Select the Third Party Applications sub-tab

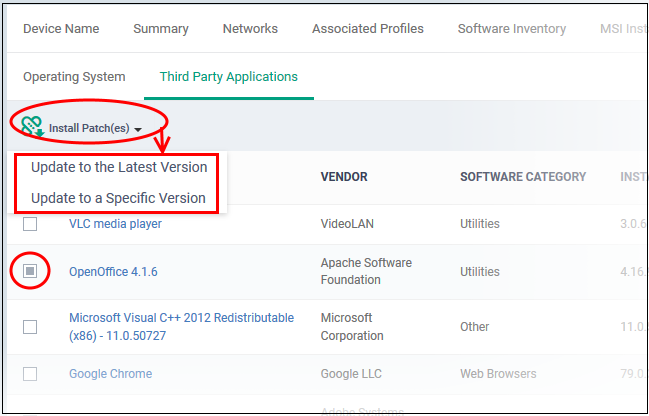point(229,77)
